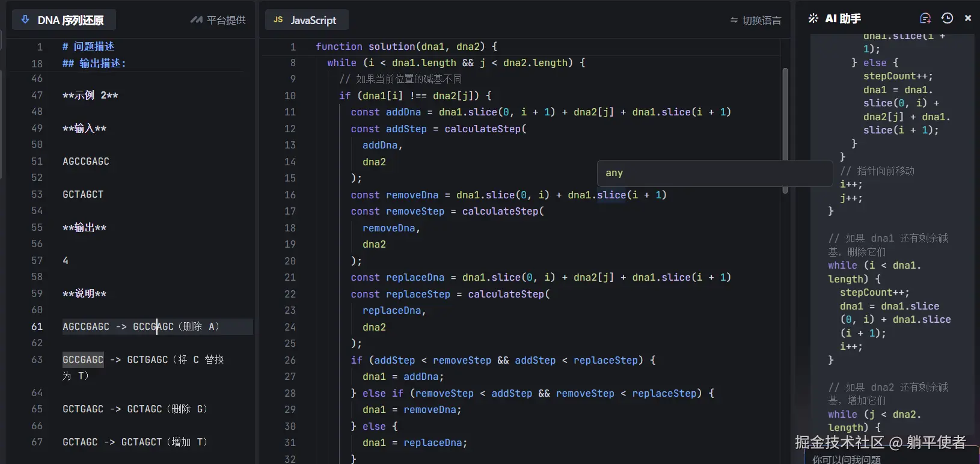Close the AI 助手 panel
Image resolution: width=980 pixels, height=464 pixels.
[968, 18]
